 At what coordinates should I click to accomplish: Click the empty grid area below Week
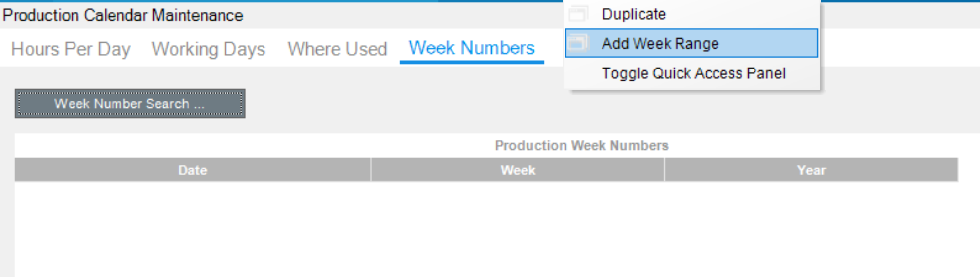tap(518, 229)
